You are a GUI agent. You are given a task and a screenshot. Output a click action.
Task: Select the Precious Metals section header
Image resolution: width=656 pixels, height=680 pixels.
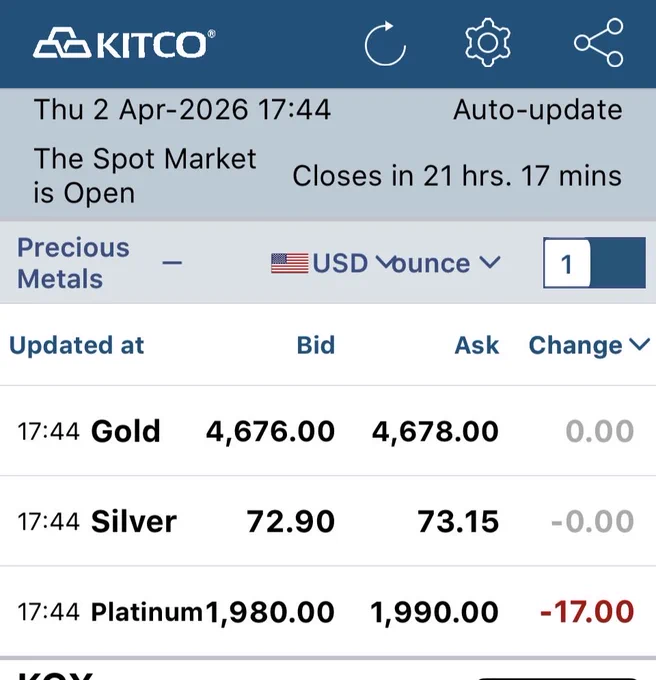[73, 263]
